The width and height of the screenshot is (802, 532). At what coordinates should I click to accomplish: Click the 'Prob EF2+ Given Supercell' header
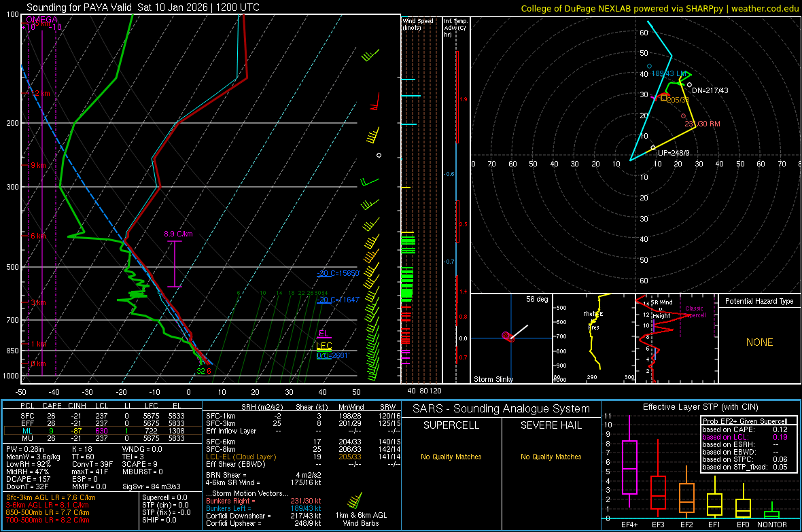[745, 421]
